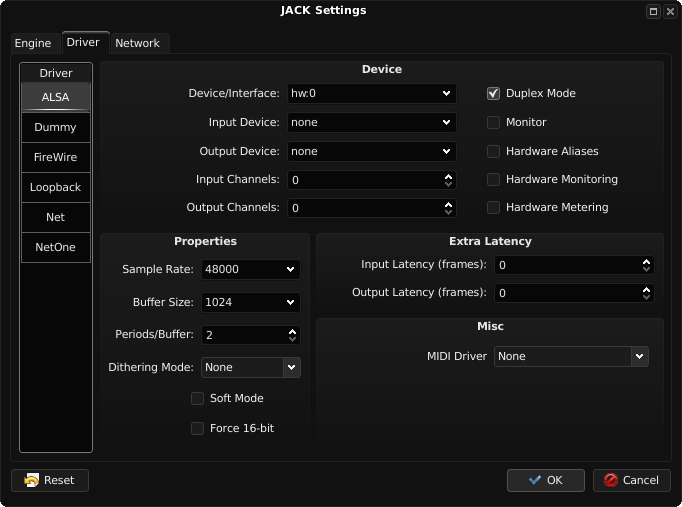Decrement Periods/Buffer value
This screenshot has height=507, width=682.
point(292,339)
